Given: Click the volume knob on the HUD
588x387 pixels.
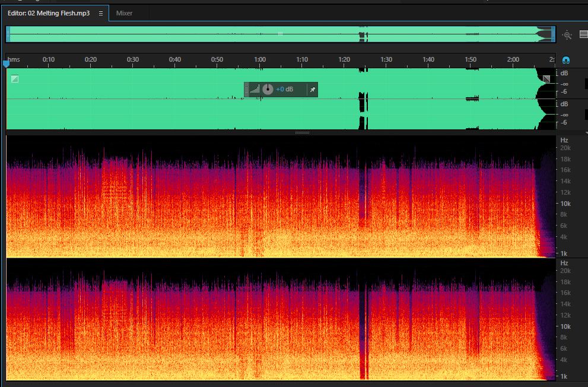Looking at the screenshot, I should pos(268,89).
